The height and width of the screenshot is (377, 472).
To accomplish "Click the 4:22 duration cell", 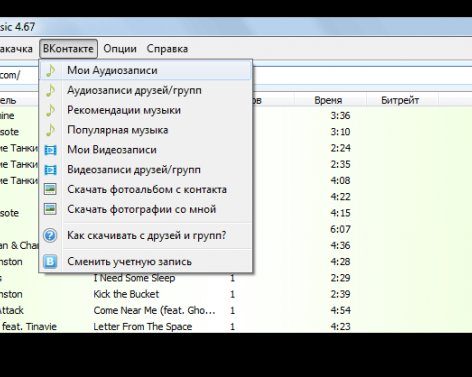I will 340,197.
